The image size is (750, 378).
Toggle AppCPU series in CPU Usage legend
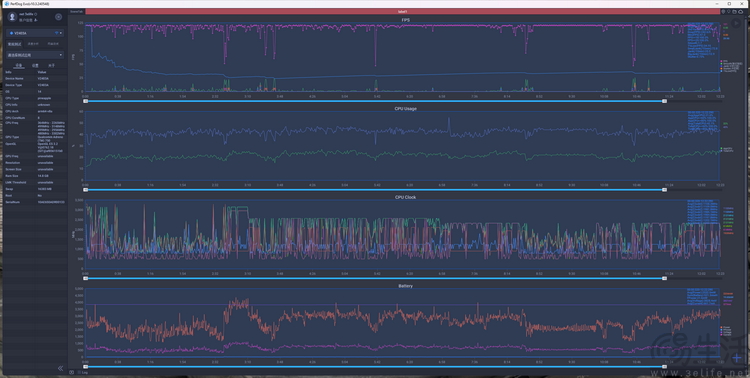(726, 149)
